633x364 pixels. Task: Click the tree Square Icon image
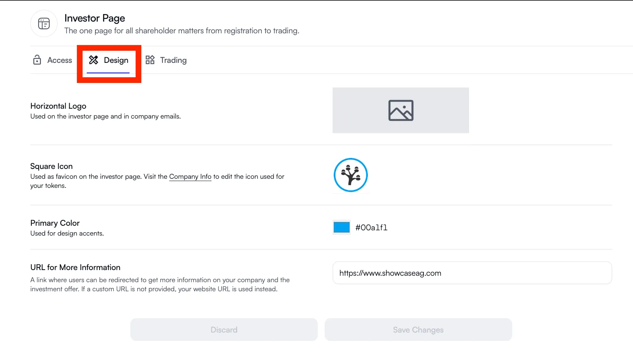pyautogui.click(x=350, y=175)
